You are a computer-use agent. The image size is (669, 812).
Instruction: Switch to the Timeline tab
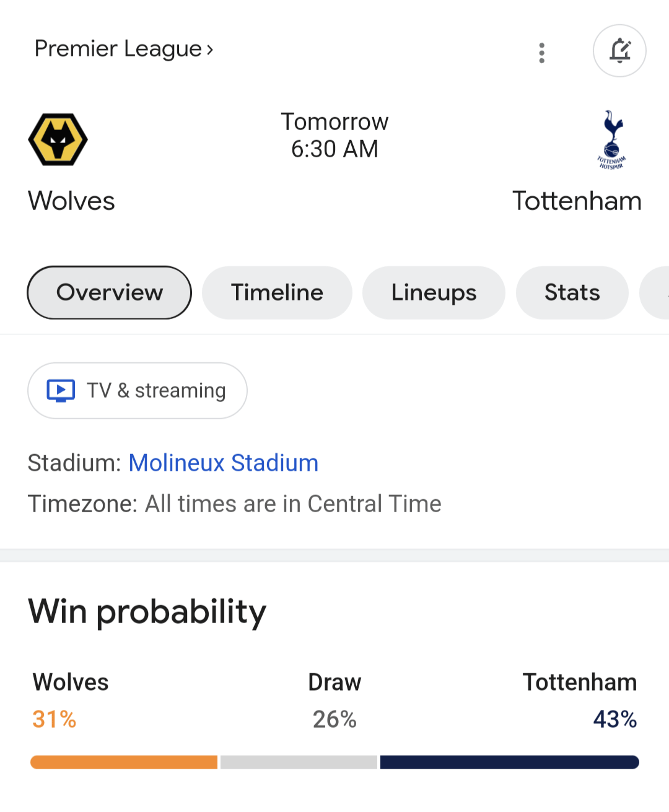(277, 292)
